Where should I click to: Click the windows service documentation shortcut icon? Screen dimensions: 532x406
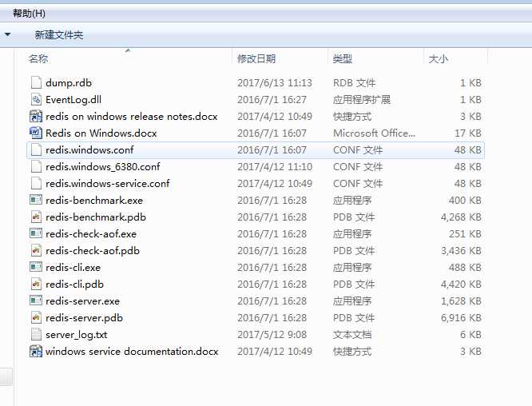pyautogui.click(x=36, y=352)
